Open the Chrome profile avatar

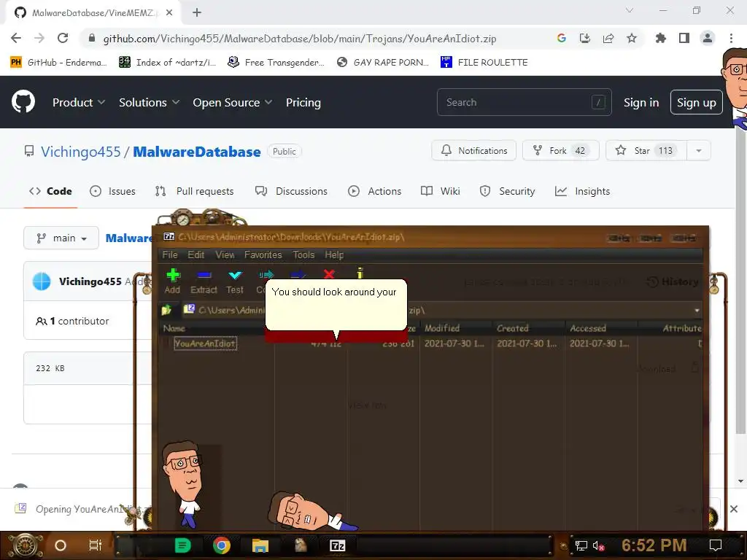pos(708,38)
